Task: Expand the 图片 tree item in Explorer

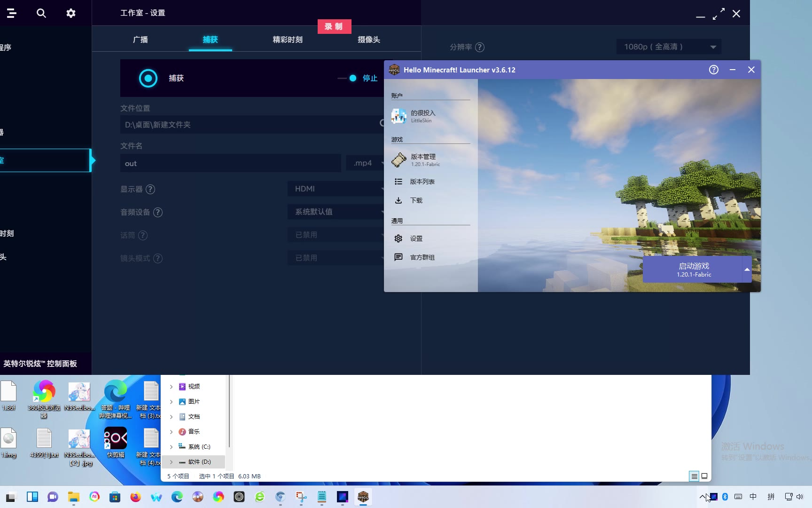Action: click(171, 402)
